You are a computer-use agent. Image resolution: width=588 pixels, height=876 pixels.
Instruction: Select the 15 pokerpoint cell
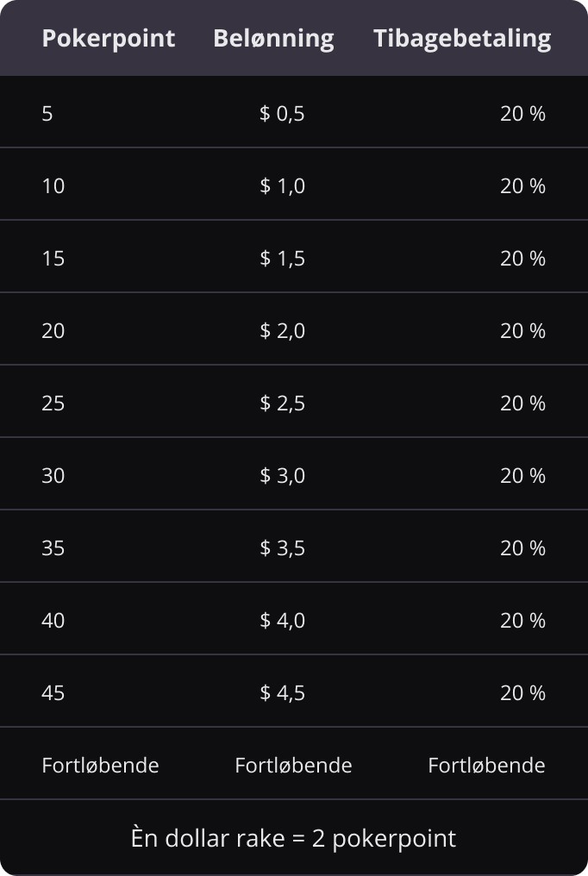tap(53, 258)
